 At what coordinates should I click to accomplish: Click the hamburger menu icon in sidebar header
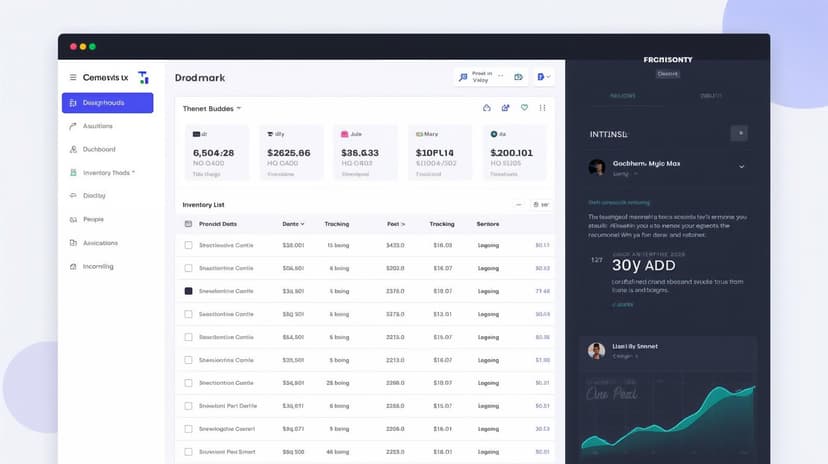73,77
